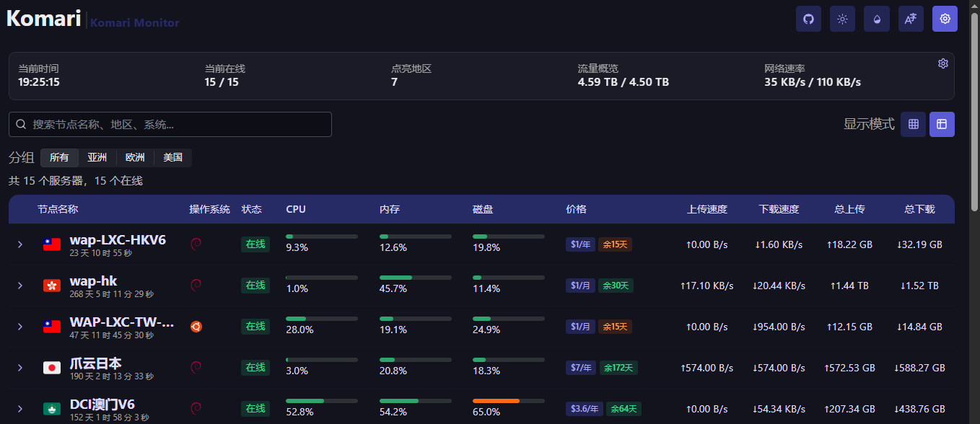The width and height of the screenshot is (980, 424).
Task: Open the wap-hk node name
Action: [x=93, y=281]
